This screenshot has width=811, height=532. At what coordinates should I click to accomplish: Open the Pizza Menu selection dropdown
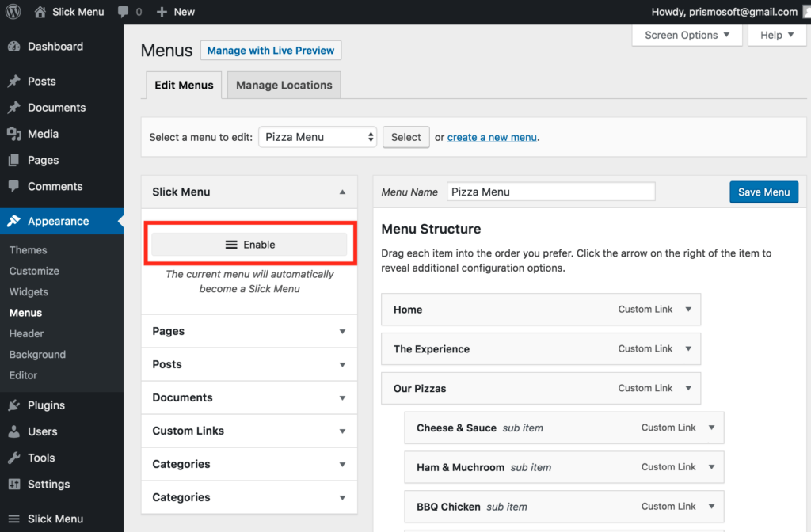pos(317,136)
